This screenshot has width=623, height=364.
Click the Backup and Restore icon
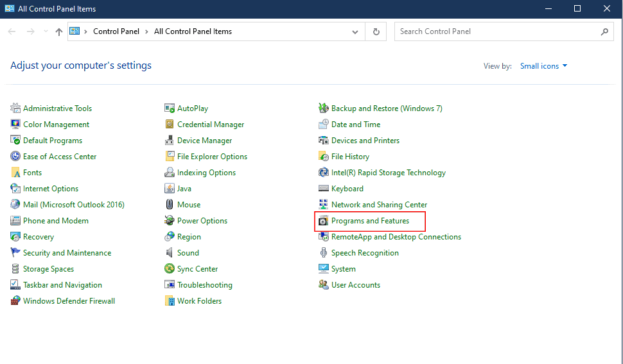coord(324,108)
